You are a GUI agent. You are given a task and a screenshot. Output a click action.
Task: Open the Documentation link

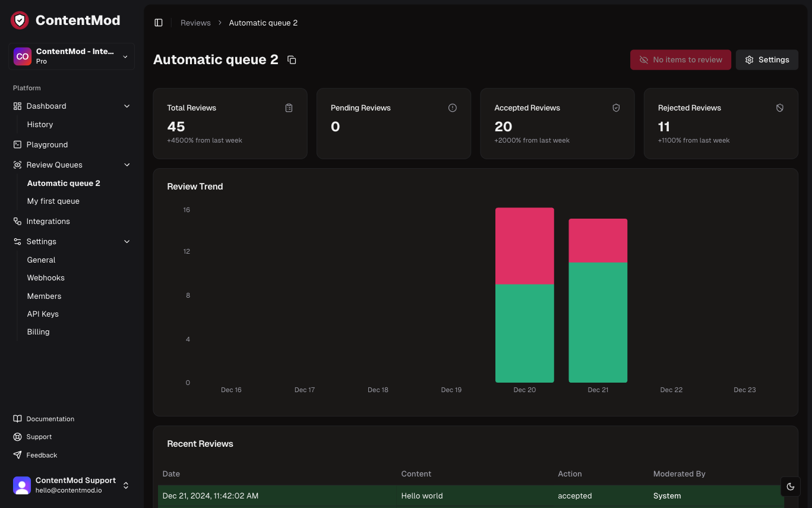tap(50, 419)
